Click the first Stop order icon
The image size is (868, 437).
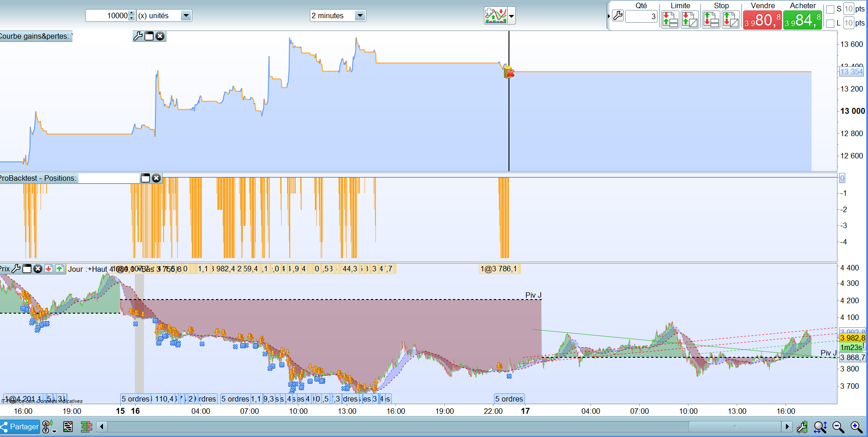(711, 20)
